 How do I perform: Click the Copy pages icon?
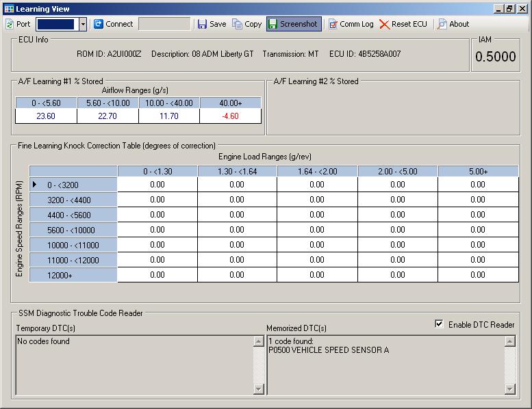pos(237,24)
